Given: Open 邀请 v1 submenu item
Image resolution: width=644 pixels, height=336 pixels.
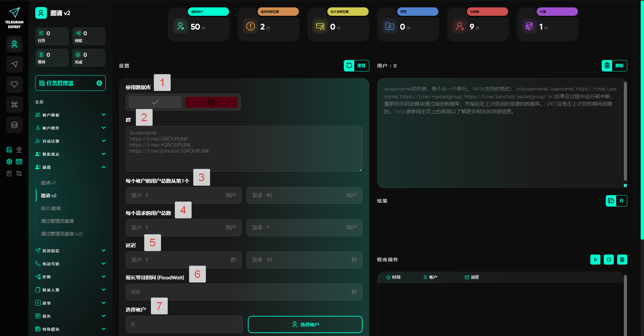Looking at the screenshot, I should point(48,183).
